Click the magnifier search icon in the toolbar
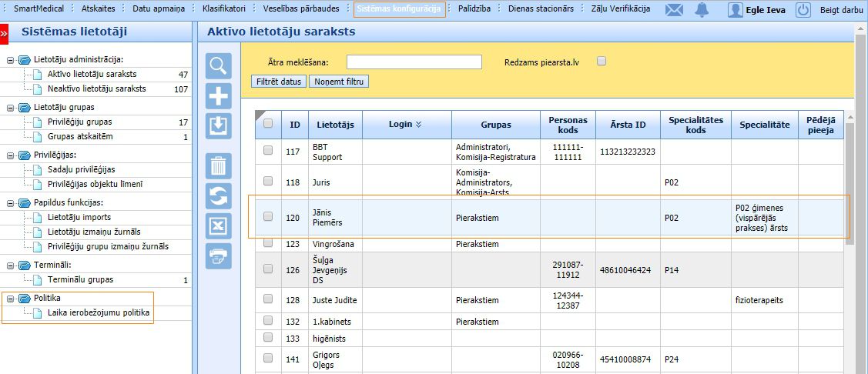The image size is (868, 374). [219, 66]
